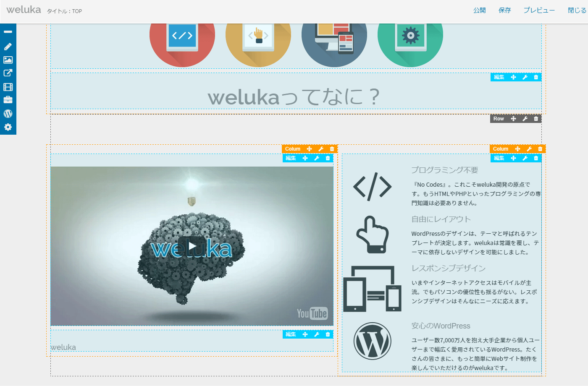Click the green gear circle icon
This screenshot has width=588, height=386.
click(410, 45)
